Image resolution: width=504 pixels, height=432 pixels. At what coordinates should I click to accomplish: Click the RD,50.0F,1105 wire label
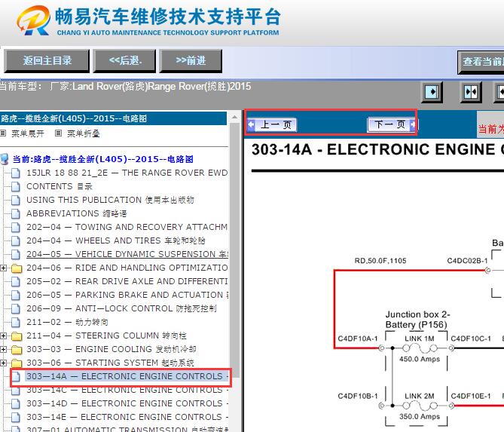click(380, 261)
